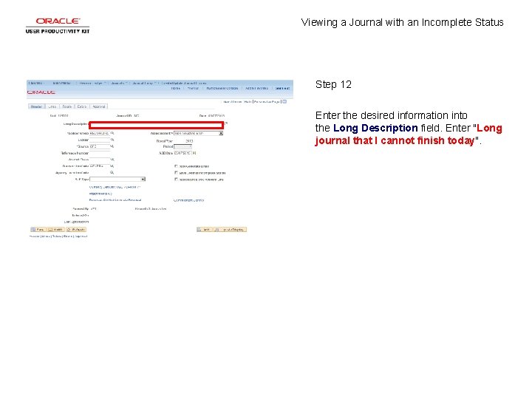Enable Save Journal Incomplete Status checkbox
The image size is (532, 399).
(176, 173)
